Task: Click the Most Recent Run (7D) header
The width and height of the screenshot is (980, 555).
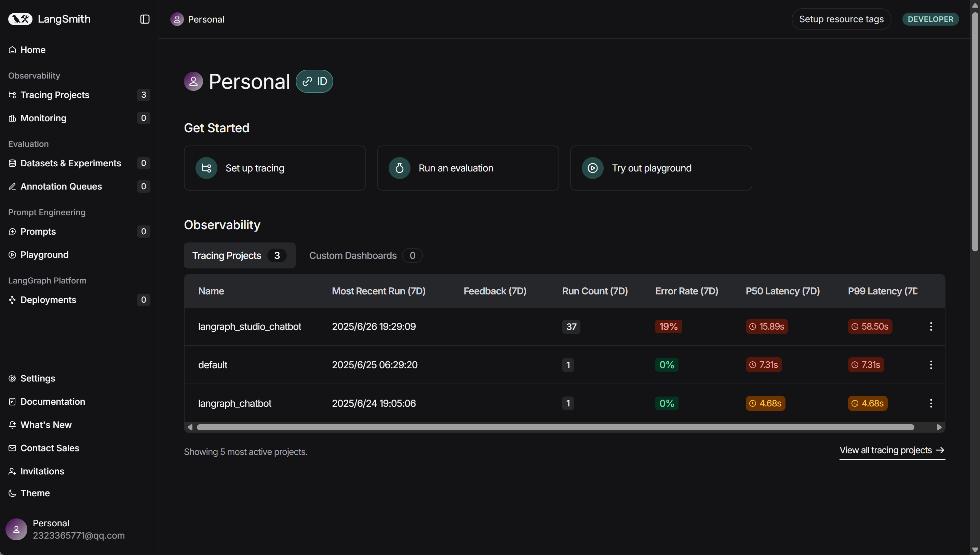Action: (378, 291)
